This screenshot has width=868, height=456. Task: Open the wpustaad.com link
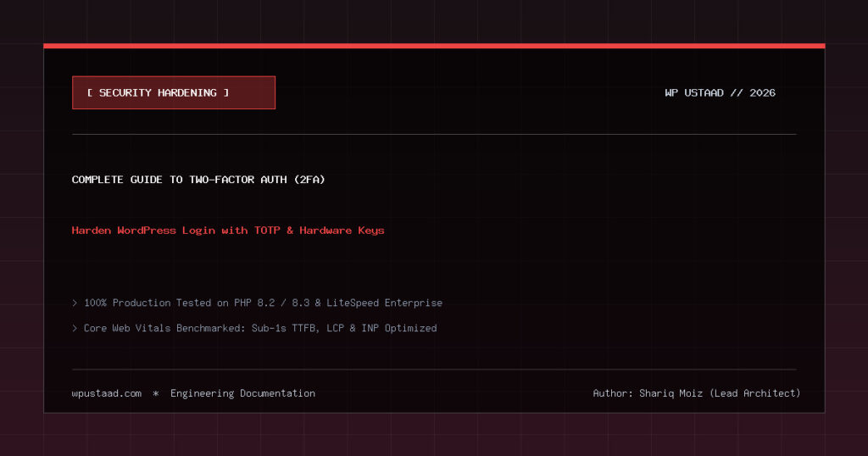[106, 393]
